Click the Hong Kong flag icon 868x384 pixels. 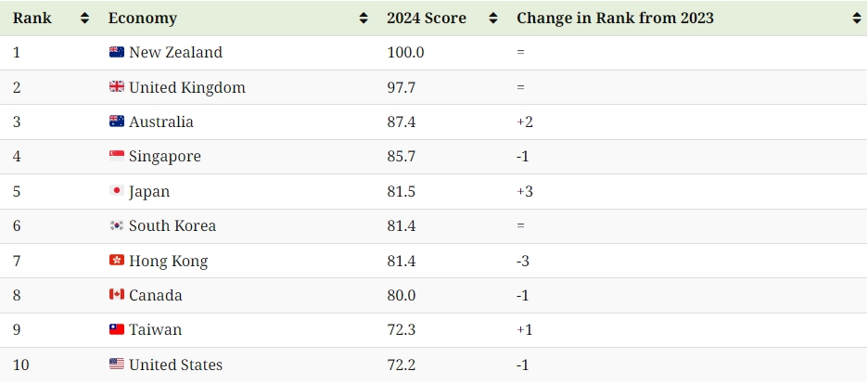click(x=117, y=260)
